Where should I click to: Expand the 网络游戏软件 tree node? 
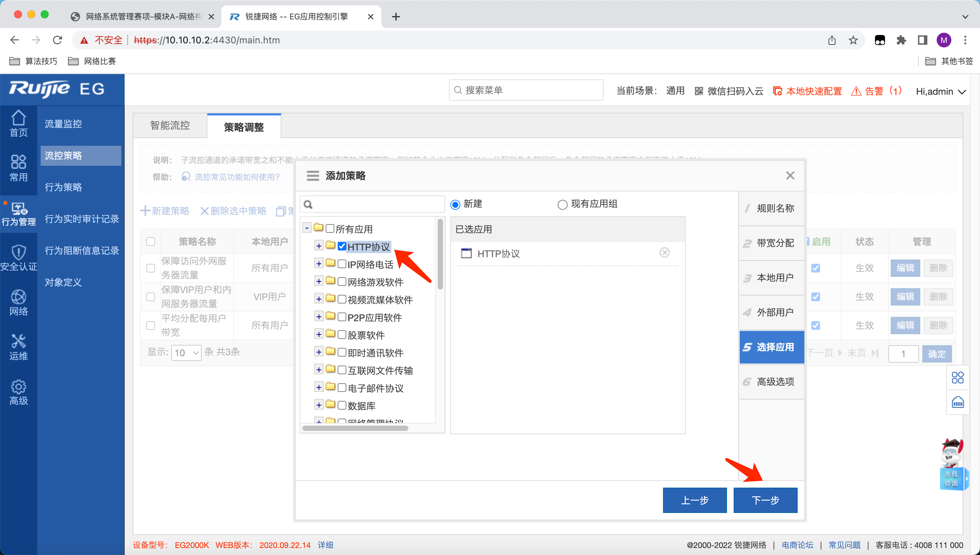319,281
